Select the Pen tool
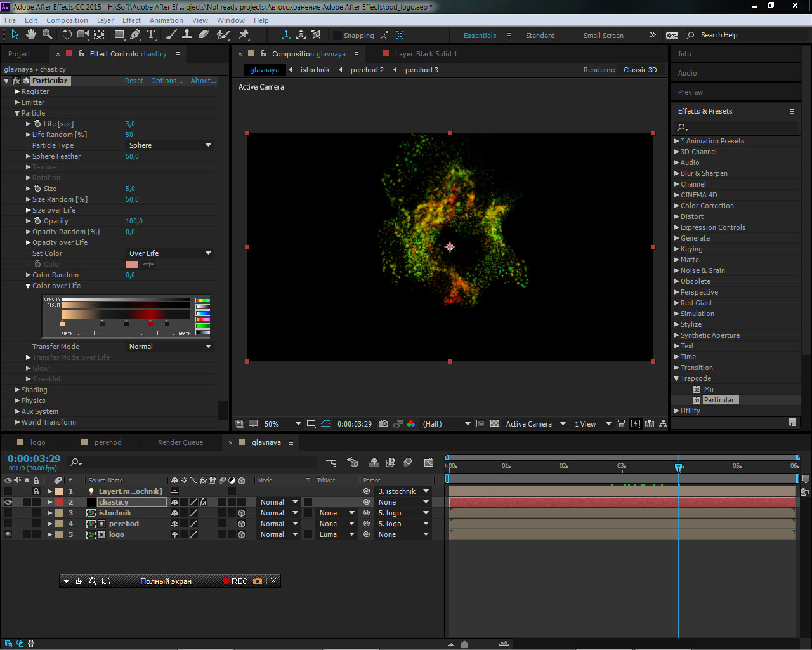 [x=135, y=35]
